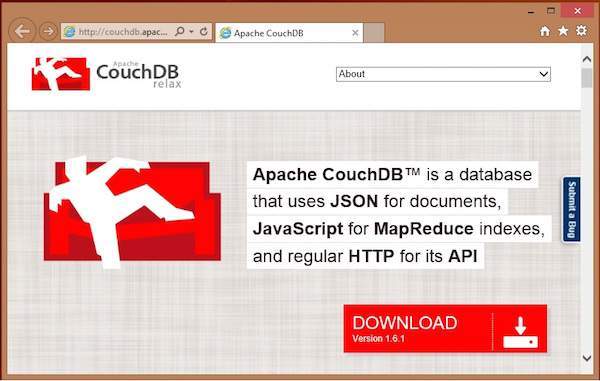Image resolution: width=600 pixels, height=381 pixels.
Task: Click the 'and regular HTTP for its API' line
Action: pyautogui.click(x=365, y=256)
